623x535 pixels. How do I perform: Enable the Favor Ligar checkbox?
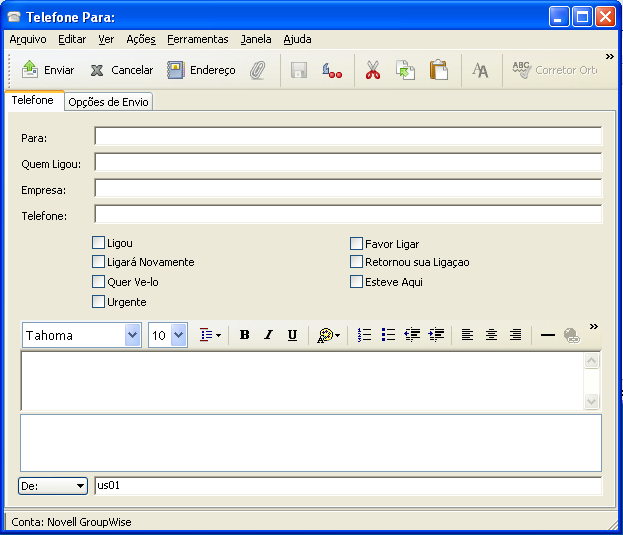click(x=356, y=243)
